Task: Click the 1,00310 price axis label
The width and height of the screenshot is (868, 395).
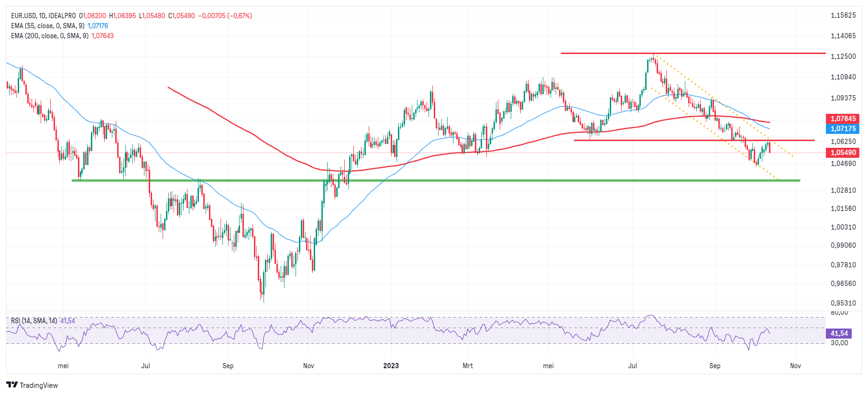Action: [x=843, y=227]
